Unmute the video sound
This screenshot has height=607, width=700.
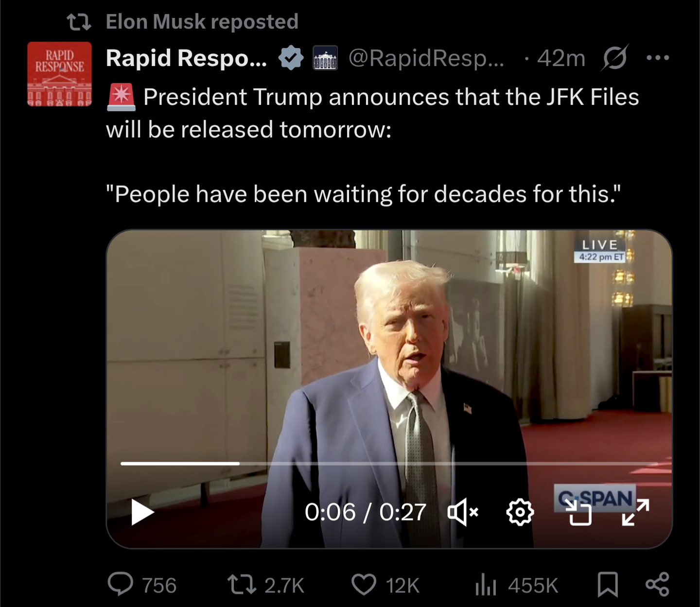[x=463, y=512]
